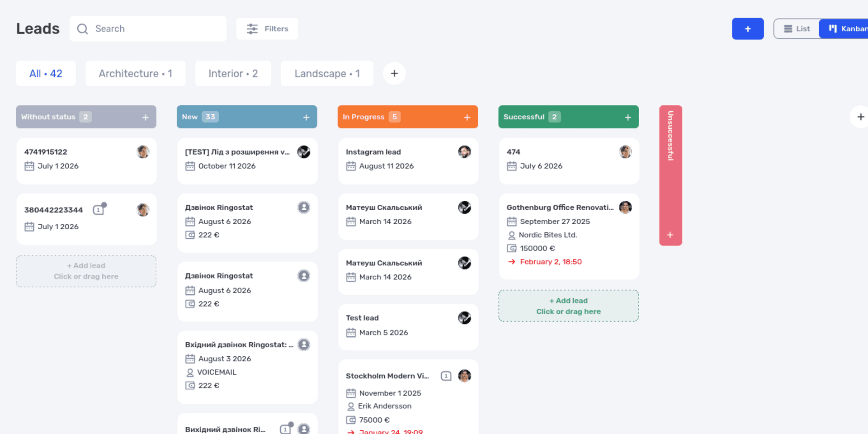868x434 pixels.
Task: Select the Interior tab
Action: (x=233, y=73)
